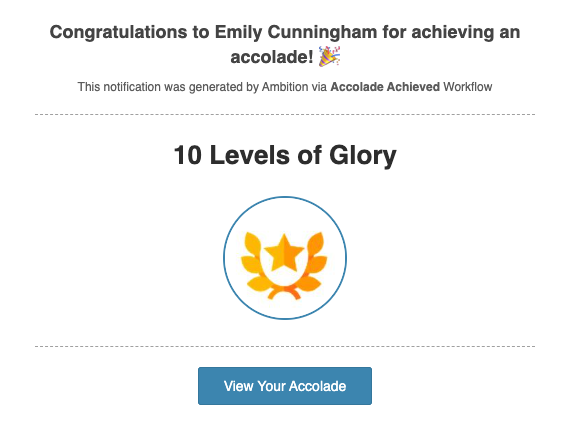Click the word Levels in the accolade title
This screenshot has width=579, height=426.
tap(250, 155)
